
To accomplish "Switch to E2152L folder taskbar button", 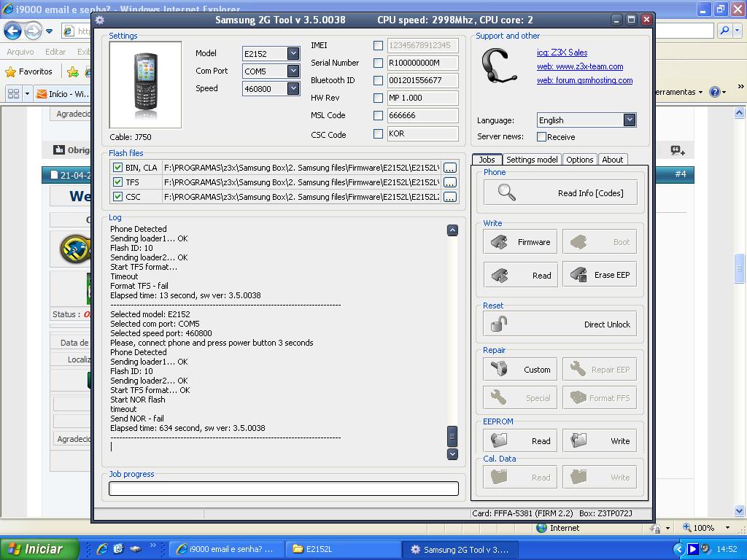I will pos(344,549).
